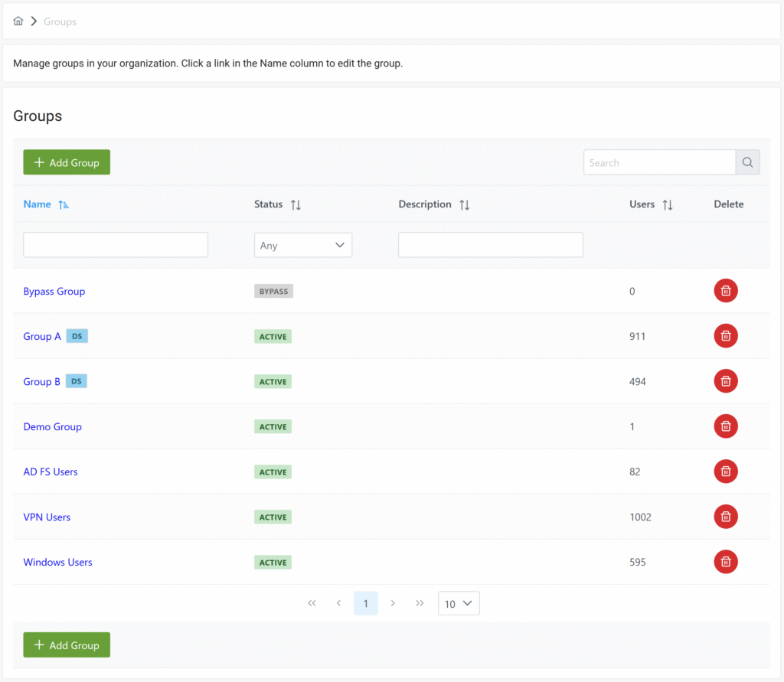Screen dimensions: 784x682
Task: Click the search magnifier icon button
Action: [x=747, y=162]
